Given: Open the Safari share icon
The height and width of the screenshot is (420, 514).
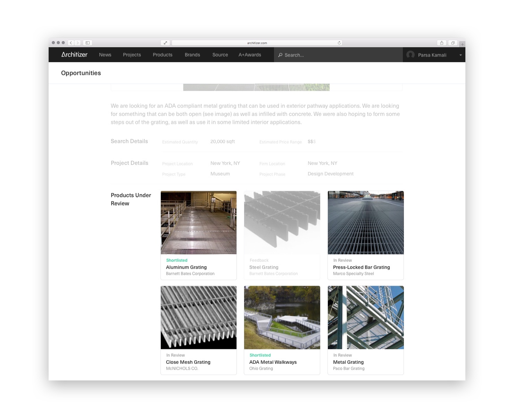Looking at the screenshot, I should click(x=441, y=43).
